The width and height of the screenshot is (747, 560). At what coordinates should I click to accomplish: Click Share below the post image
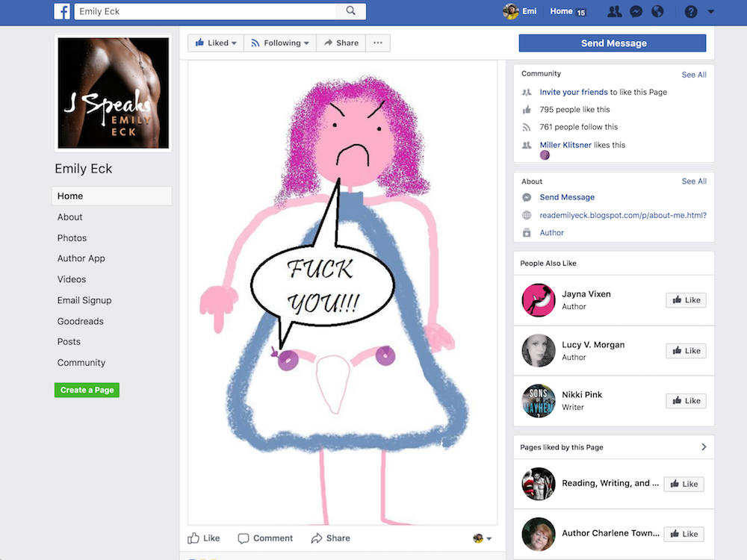pyautogui.click(x=331, y=538)
